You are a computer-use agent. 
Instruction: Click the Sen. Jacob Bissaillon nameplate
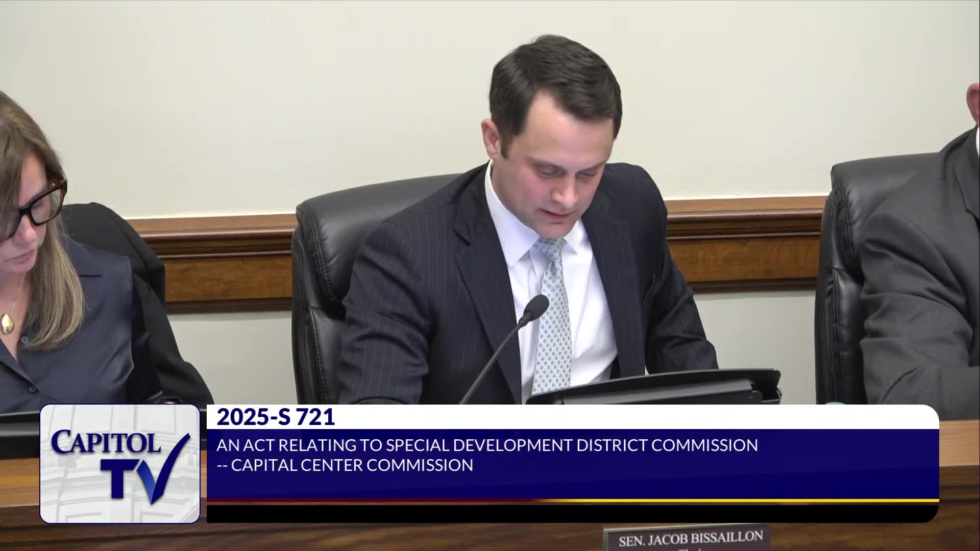click(x=690, y=539)
